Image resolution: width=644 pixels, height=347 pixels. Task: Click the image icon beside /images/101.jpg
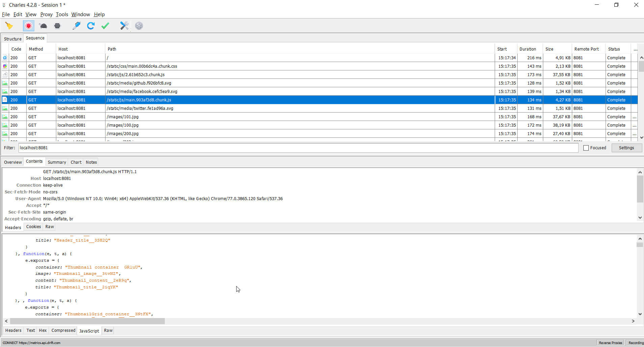[5, 117]
